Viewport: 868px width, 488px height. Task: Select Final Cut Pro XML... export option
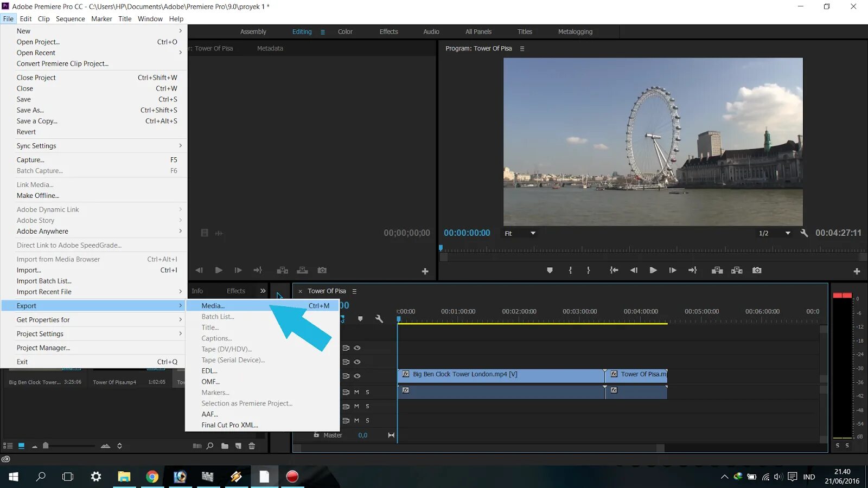click(229, 425)
